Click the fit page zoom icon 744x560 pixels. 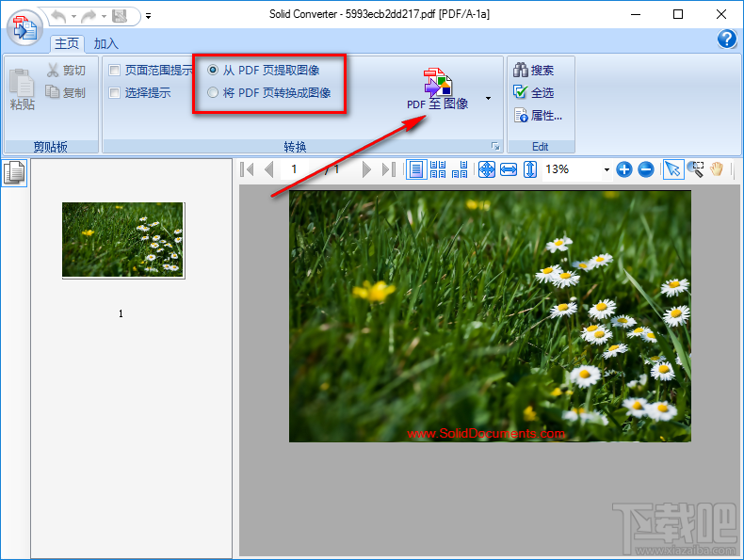(486, 169)
